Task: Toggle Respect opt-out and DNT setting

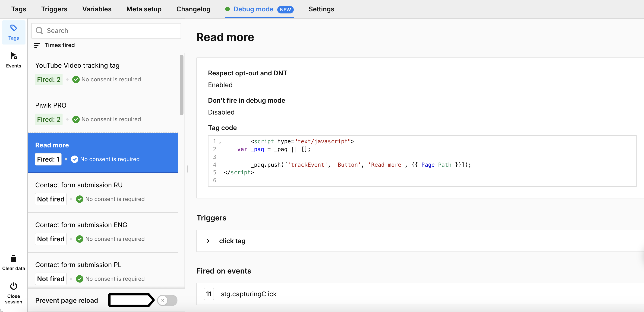Action: coord(221,85)
